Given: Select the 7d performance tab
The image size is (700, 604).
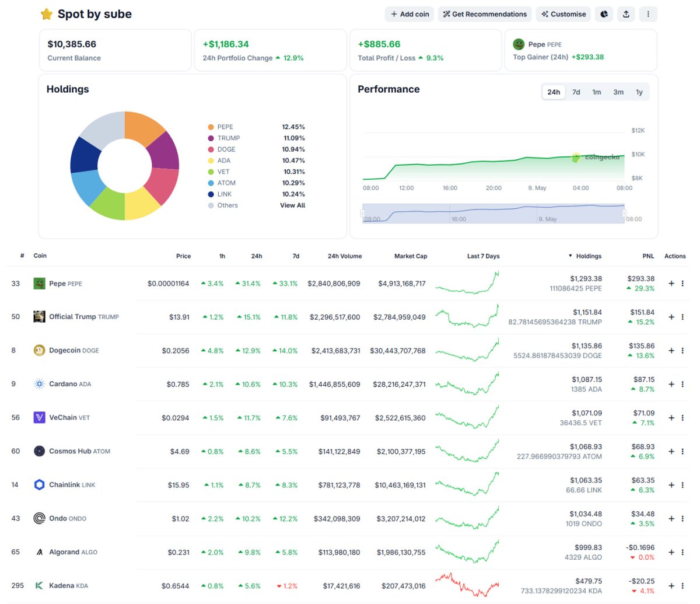Looking at the screenshot, I should tap(576, 92).
